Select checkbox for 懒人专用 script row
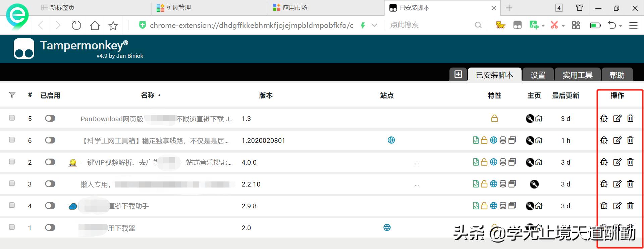The width and height of the screenshot is (644, 249). pyautogui.click(x=12, y=183)
